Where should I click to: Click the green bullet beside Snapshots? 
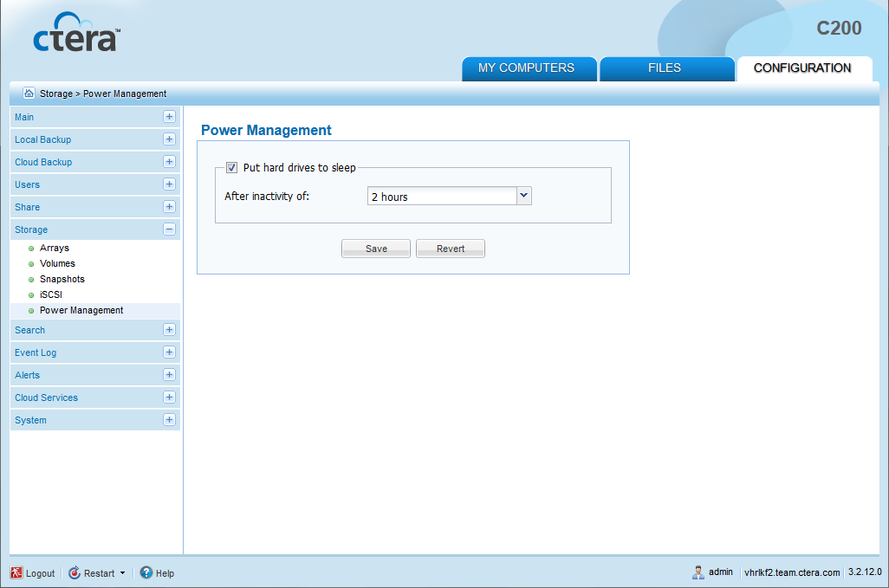(x=31, y=279)
